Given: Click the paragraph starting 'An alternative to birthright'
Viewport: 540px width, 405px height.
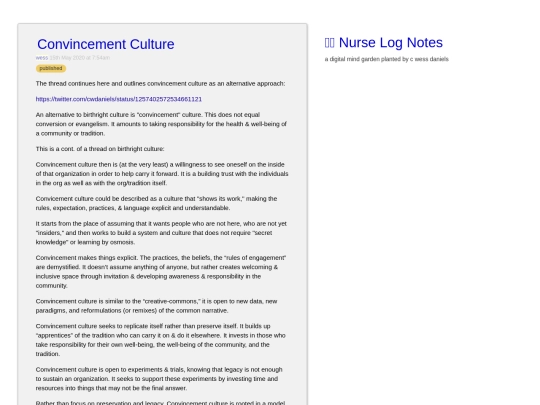Looking at the screenshot, I should click(161, 124).
